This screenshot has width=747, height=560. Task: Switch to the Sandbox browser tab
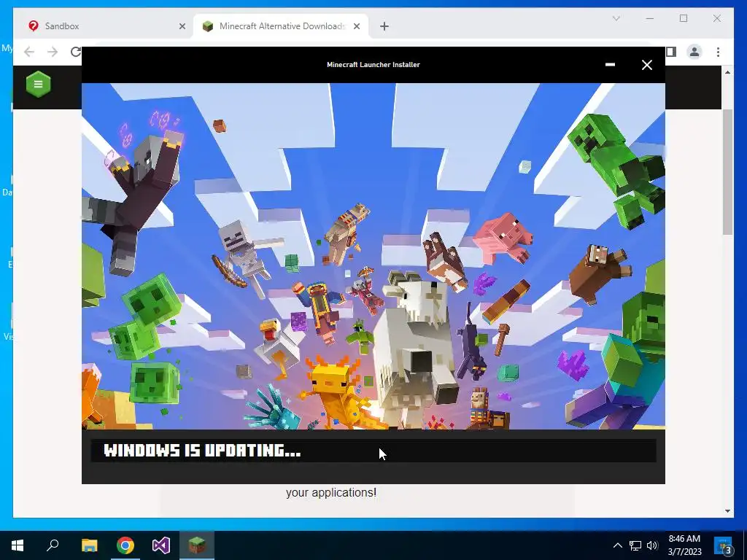click(102, 26)
